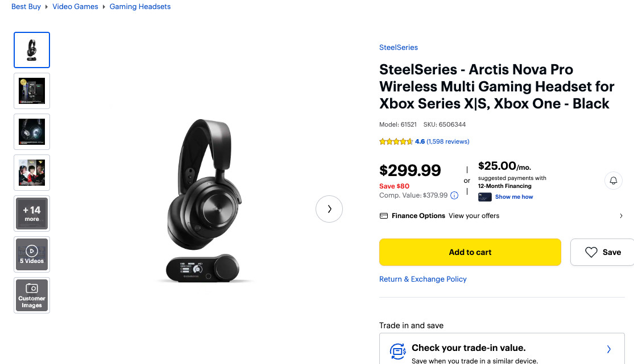
Task: Click the star rating 1,598 reviews link
Action: click(x=447, y=141)
